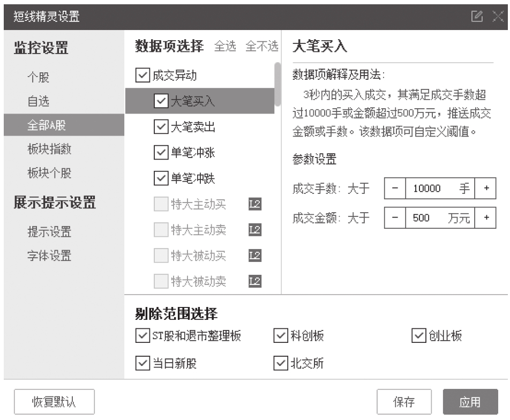510x420 pixels.
Task: Toggle the 成交异动 checkbox
Action: [142, 75]
